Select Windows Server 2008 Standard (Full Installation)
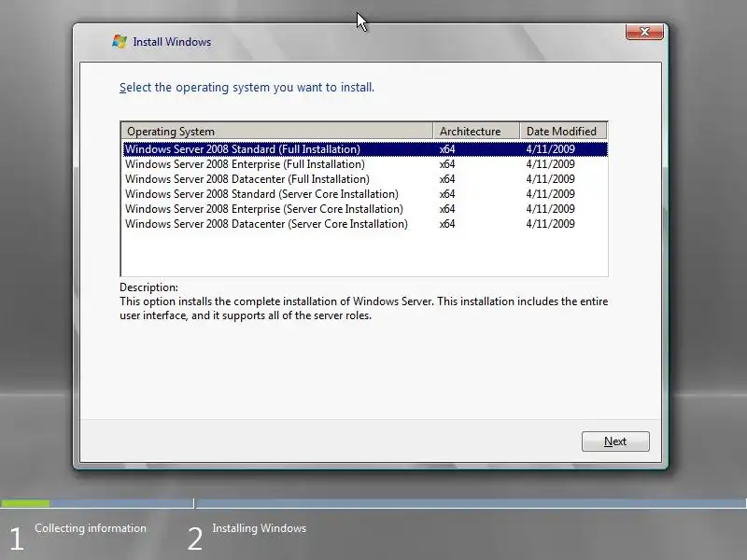 pos(365,149)
